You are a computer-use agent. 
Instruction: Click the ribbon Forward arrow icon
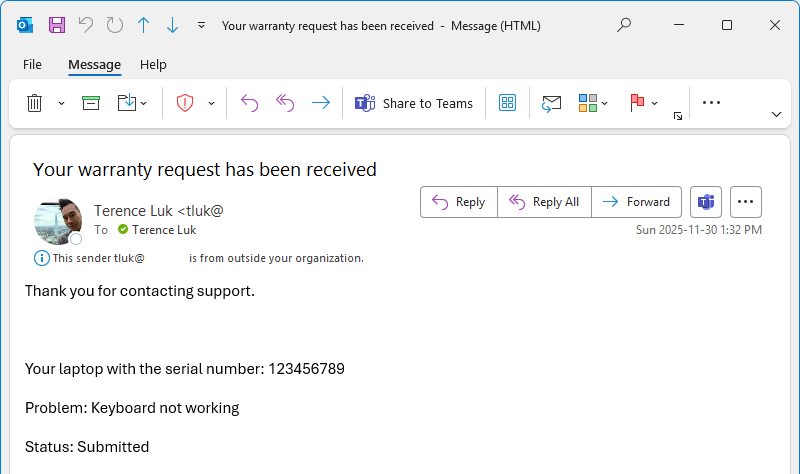click(x=320, y=103)
